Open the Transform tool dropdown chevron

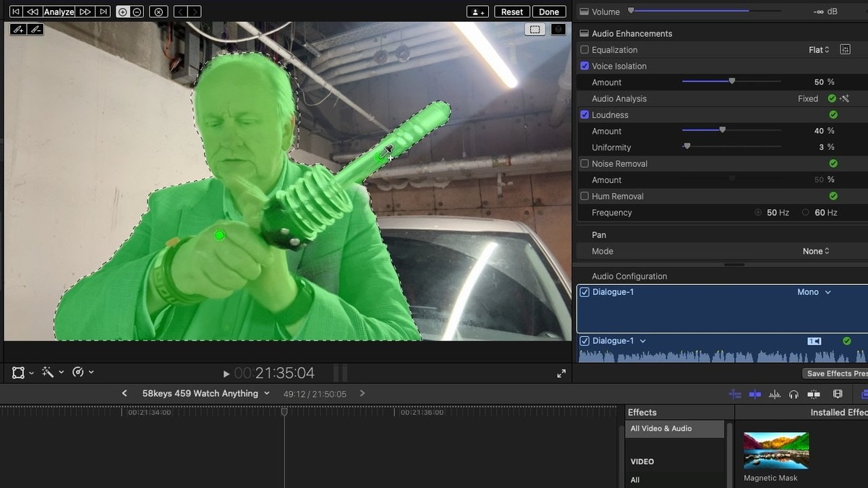(31, 372)
